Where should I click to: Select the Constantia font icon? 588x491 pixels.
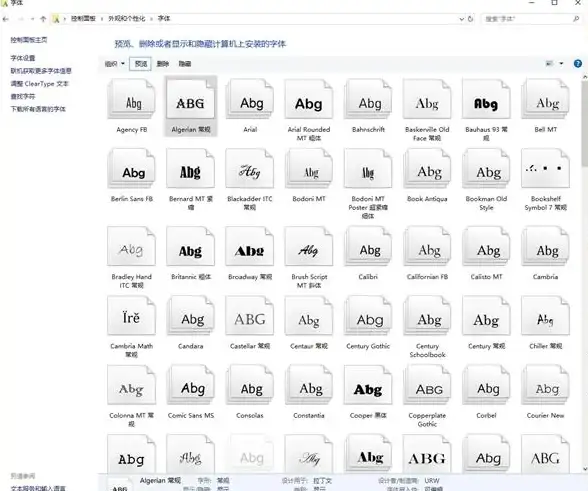(x=309, y=385)
